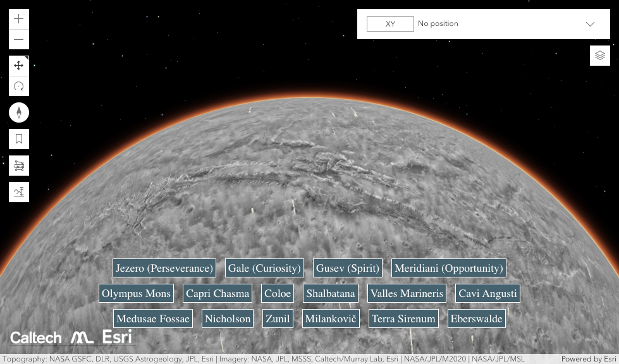Open the bookmarks panel
This screenshot has height=364, width=619.
click(18, 138)
